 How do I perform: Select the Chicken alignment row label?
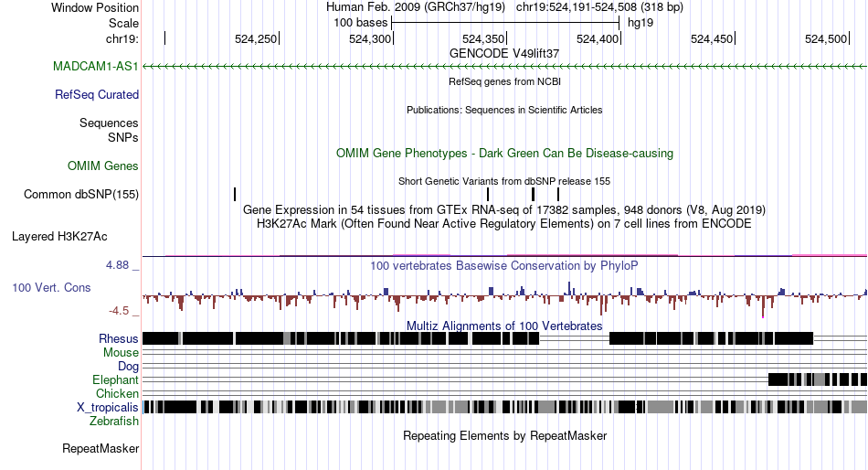click(117, 393)
